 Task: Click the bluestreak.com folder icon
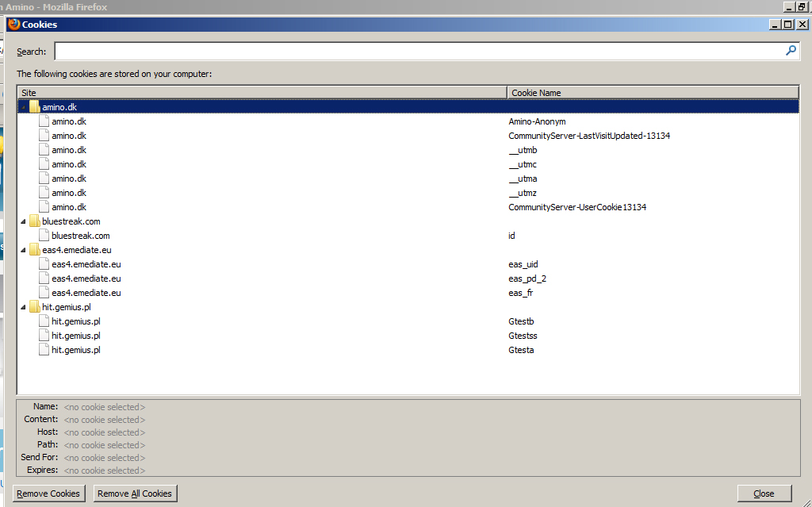click(35, 221)
